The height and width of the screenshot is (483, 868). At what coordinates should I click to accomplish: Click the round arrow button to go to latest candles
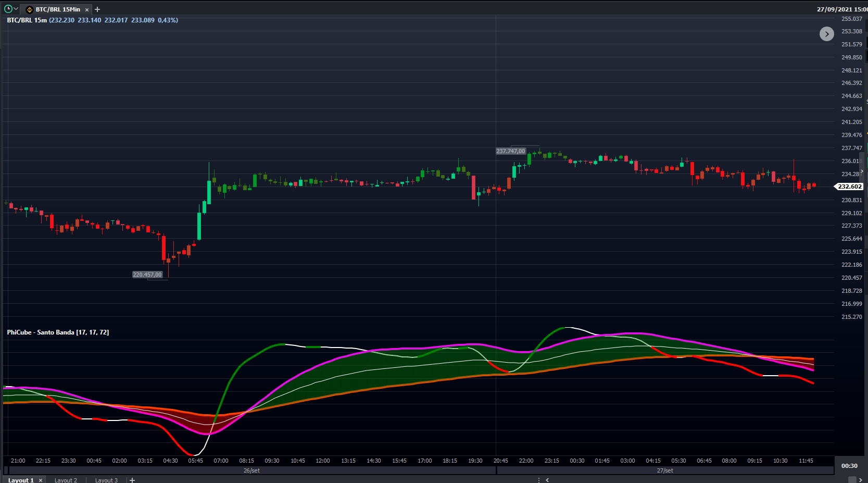[826, 34]
